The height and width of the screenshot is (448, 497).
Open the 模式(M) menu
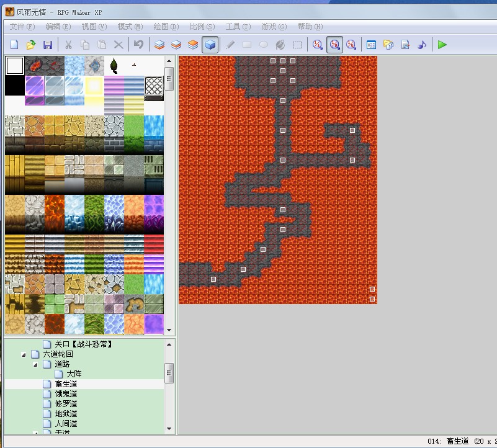(x=130, y=27)
